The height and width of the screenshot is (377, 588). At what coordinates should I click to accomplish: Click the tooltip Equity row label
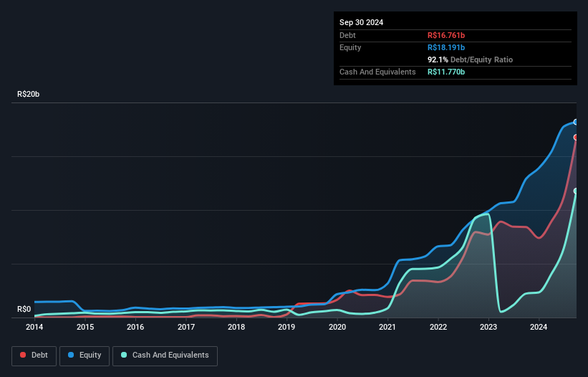(x=350, y=47)
